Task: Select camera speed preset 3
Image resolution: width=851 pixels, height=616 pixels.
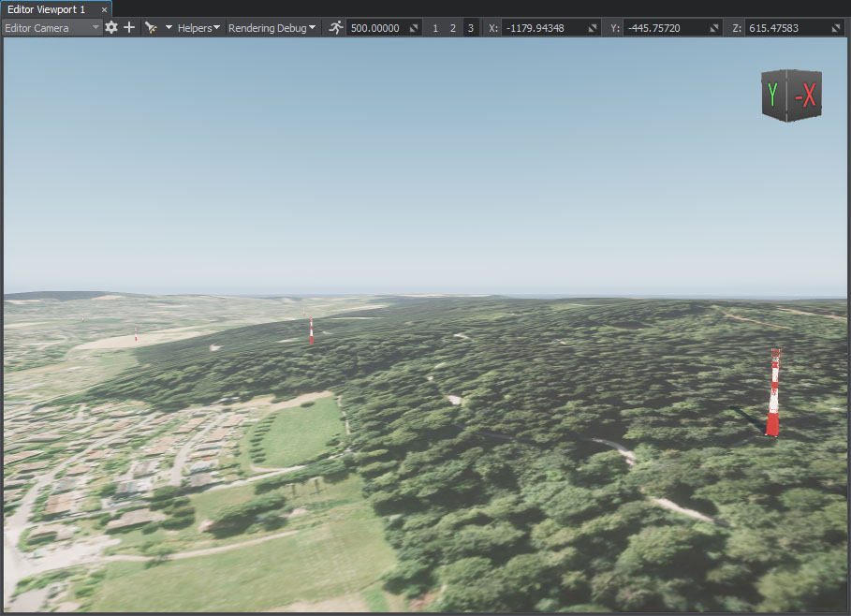Action: coord(470,28)
